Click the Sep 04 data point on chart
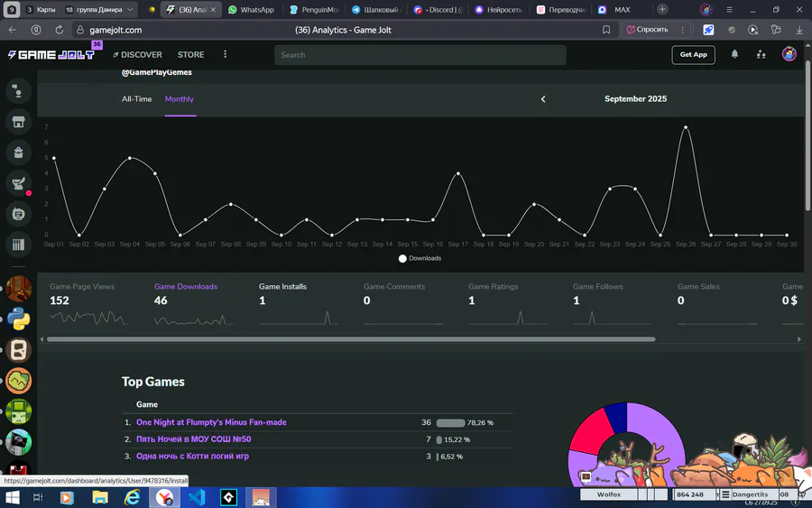This screenshot has height=508, width=812. pyautogui.click(x=129, y=158)
